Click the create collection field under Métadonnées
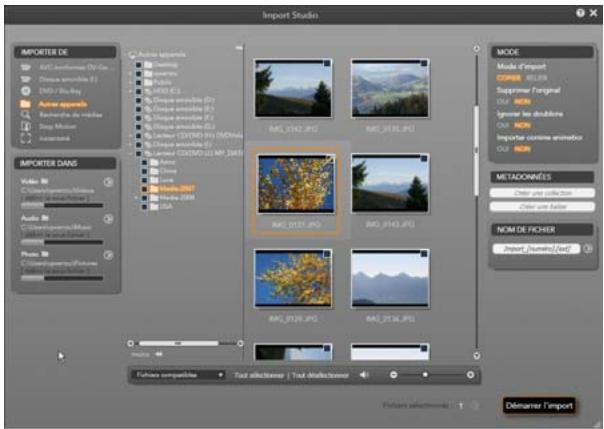 tap(542, 193)
